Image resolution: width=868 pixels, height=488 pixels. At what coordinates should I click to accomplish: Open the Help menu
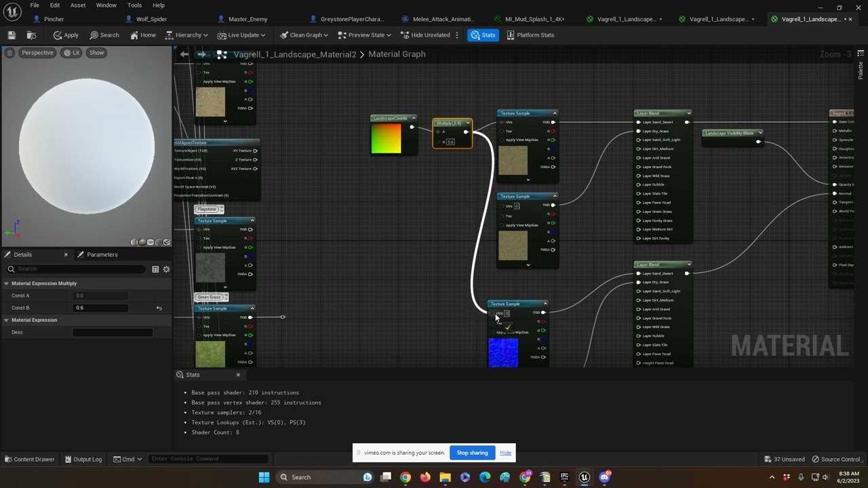pyautogui.click(x=159, y=5)
